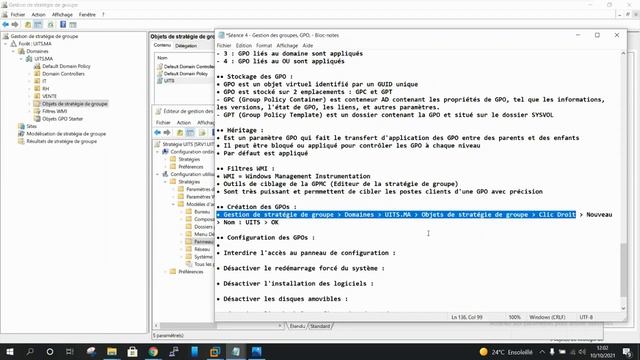The image size is (640, 360).
Task: Switch to the Étendu tab in editor
Action: tap(297, 326)
